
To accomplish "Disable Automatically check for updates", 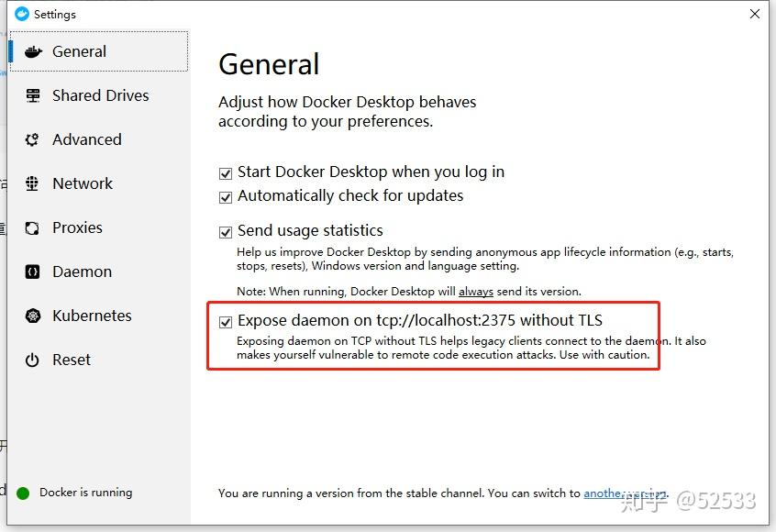I will pos(225,195).
